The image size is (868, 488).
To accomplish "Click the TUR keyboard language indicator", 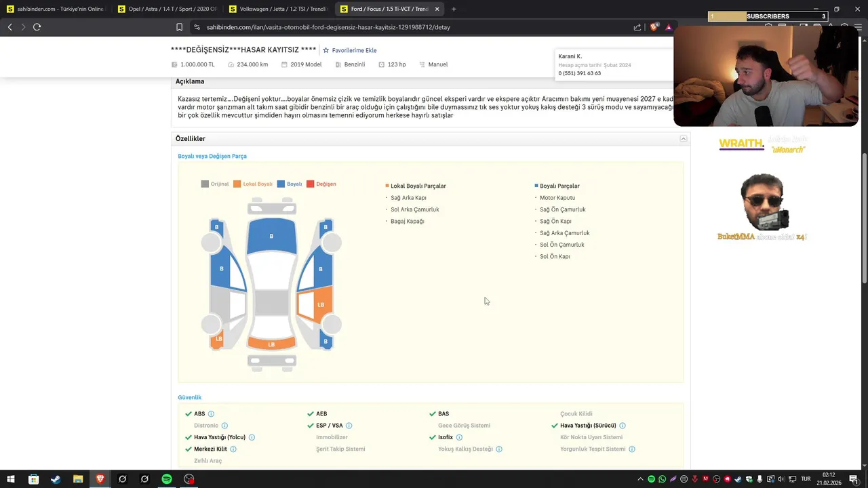I will coord(806,479).
